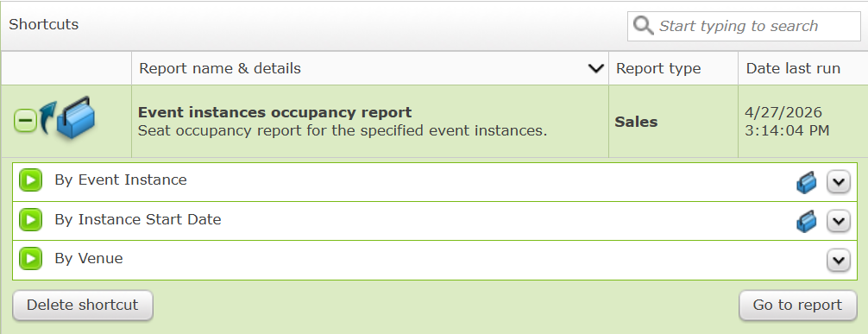Click the Delete shortcut button
868x334 pixels.
[x=83, y=306]
